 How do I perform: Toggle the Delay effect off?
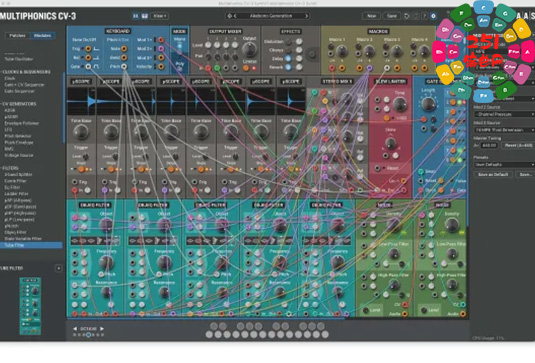coord(289,59)
